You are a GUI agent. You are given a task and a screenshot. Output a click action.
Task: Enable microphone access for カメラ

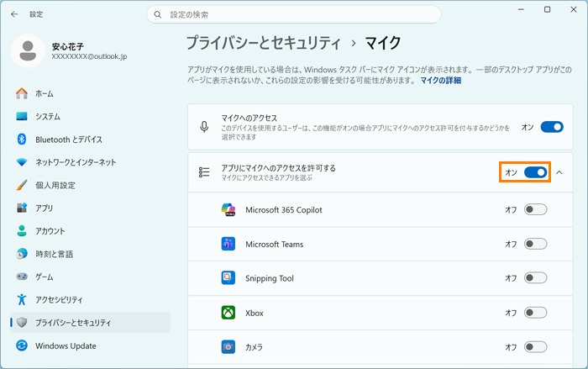[536, 347]
